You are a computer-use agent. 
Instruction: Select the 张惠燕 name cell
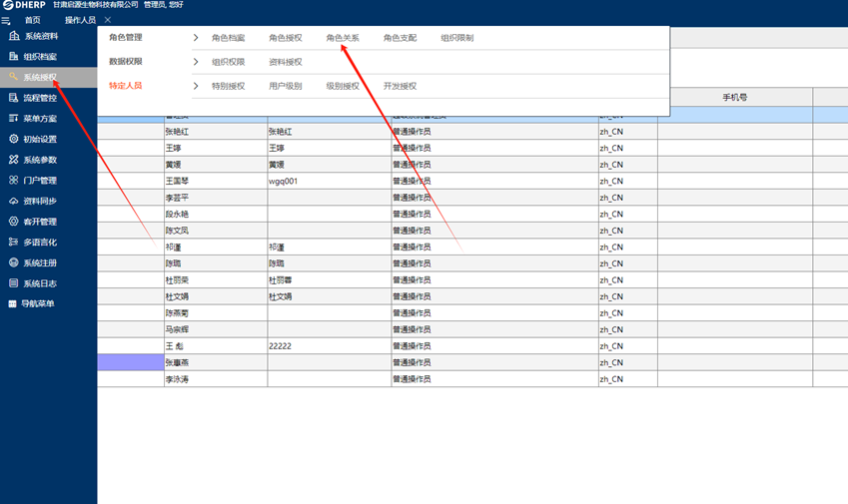[x=215, y=362]
